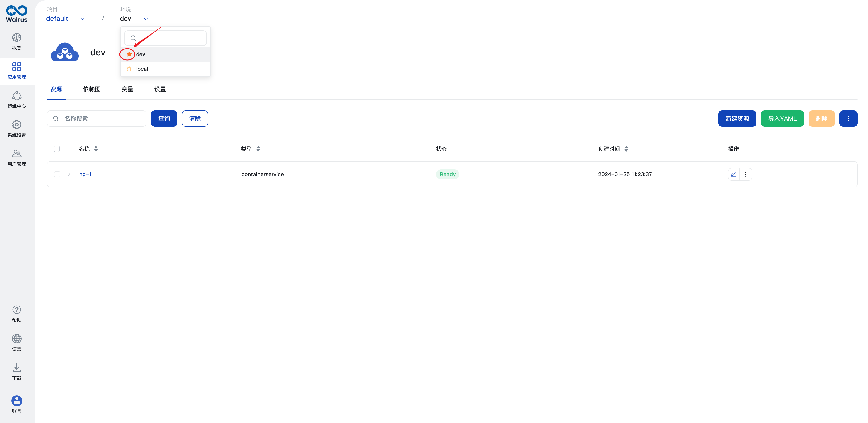The height and width of the screenshot is (423, 868).
Task: Select all rows with the header checkbox
Action: (x=57, y=148)
